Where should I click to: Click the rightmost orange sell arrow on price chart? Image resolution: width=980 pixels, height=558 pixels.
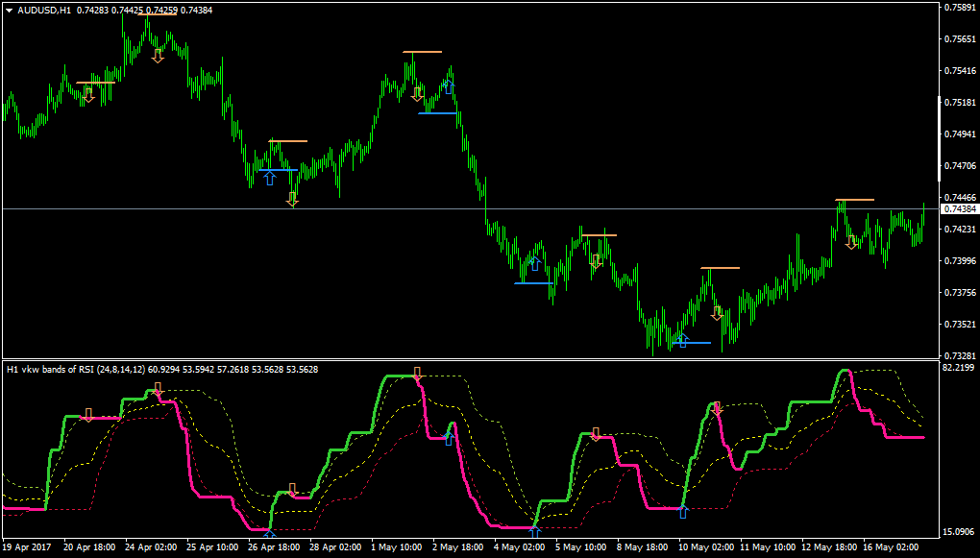click(851, 242)
